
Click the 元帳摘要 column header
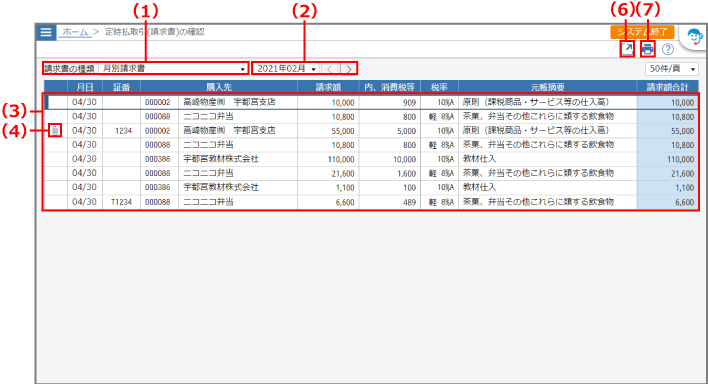548,87
